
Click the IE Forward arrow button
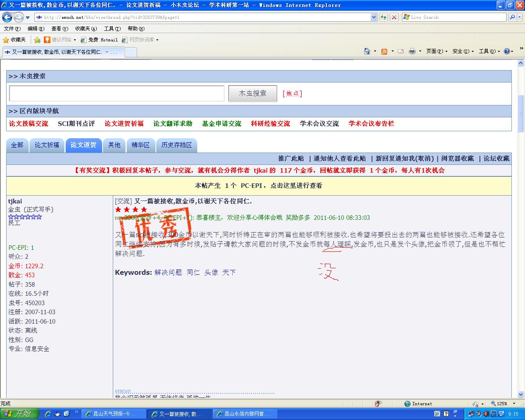(18, 17)
